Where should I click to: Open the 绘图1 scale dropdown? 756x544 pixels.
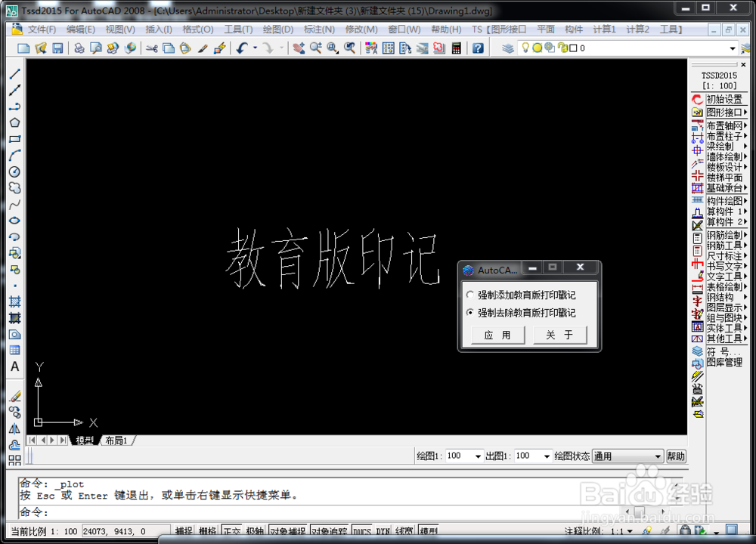(478, 456)
